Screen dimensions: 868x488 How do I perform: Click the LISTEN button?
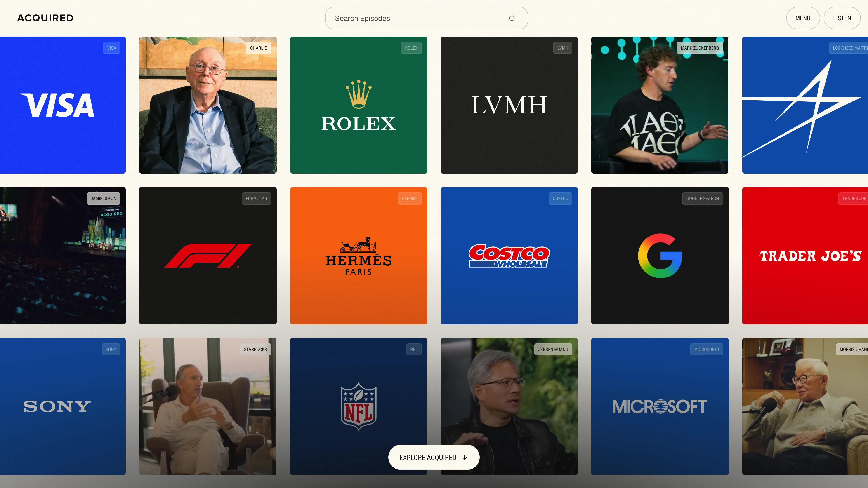pyautogui.click(x=842, y=18)
